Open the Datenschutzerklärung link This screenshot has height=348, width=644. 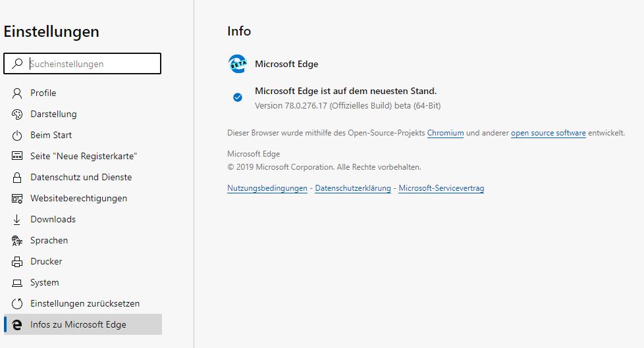353,188
